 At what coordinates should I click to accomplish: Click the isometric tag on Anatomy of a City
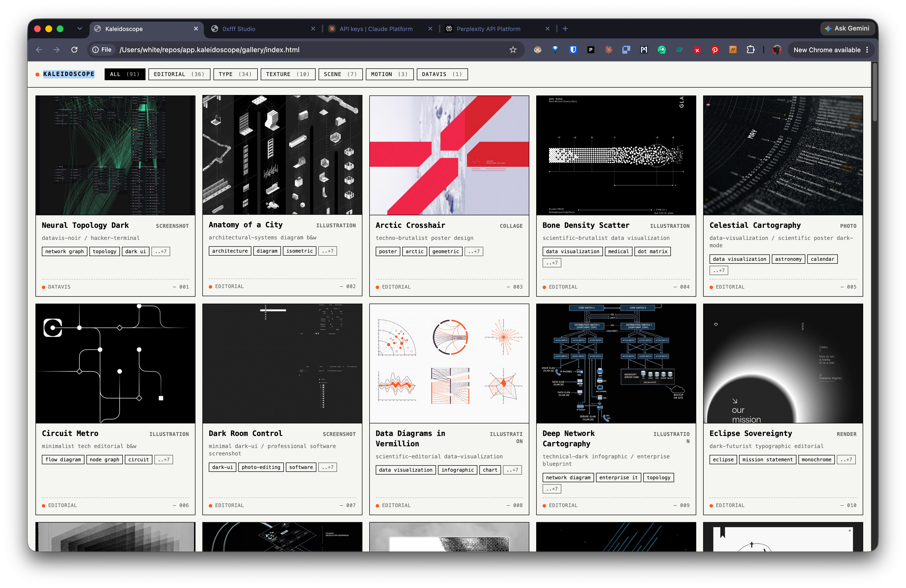(300, 251)
